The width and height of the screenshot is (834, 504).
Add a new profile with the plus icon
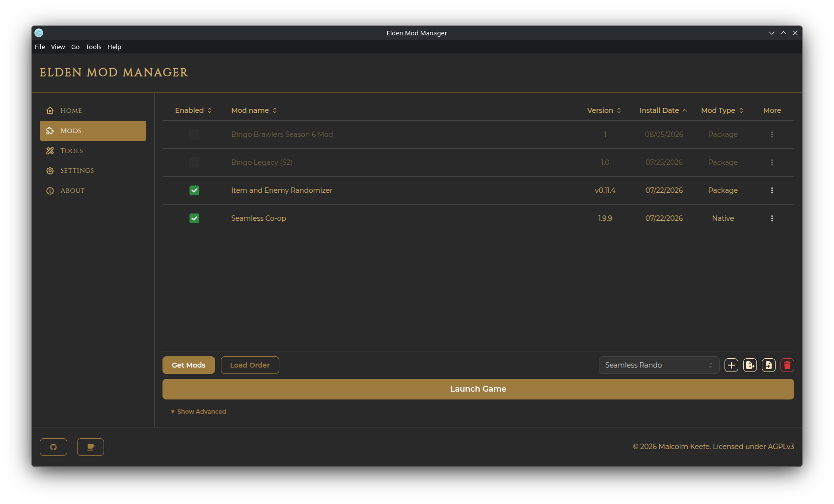pyautogui.click(x=731, y=365)
